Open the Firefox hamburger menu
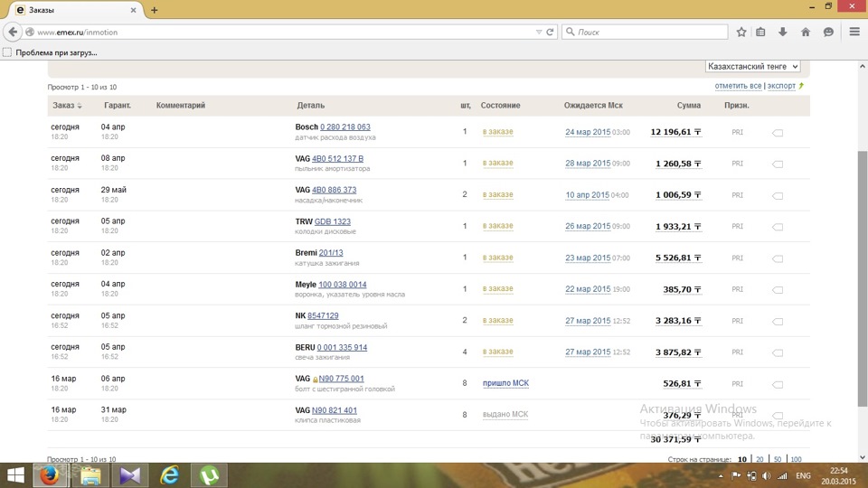The height and width of the screenshot is (488, 868). [x=854, y=33]
